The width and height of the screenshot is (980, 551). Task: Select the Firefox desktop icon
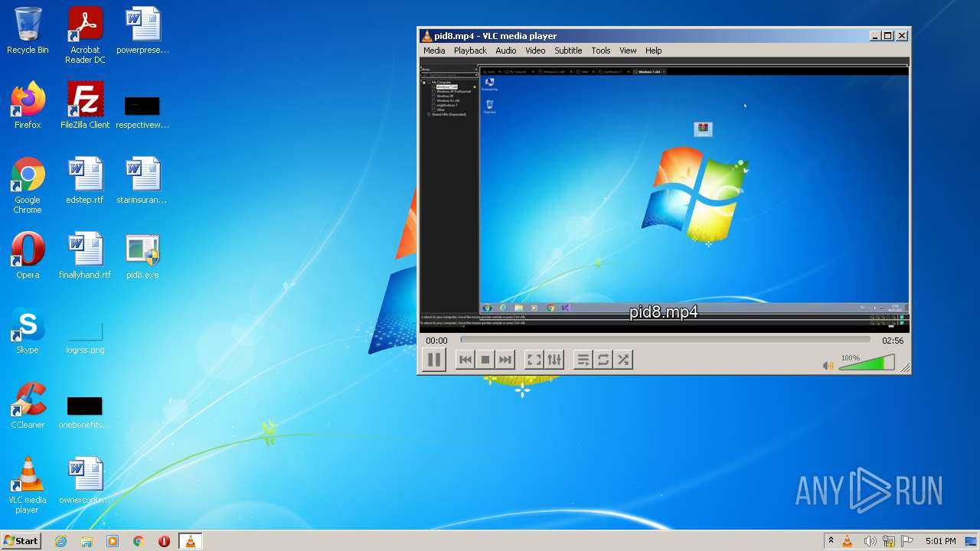[x=28, y=106]
